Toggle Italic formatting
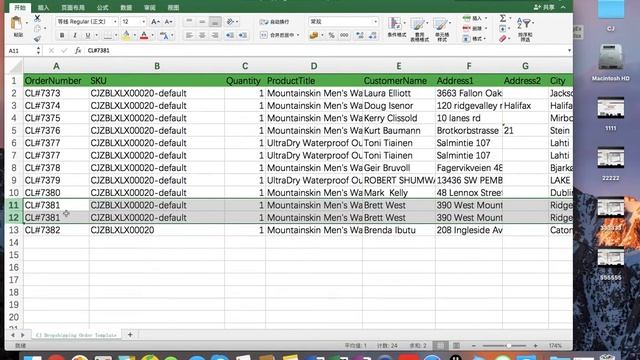The height and width of the screenshot is (360, 640). (75, 36)
